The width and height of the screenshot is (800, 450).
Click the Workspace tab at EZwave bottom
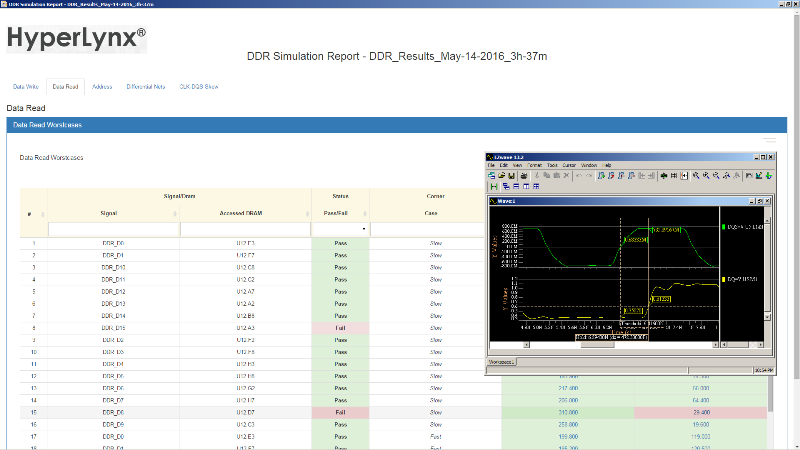click(501, 361)
